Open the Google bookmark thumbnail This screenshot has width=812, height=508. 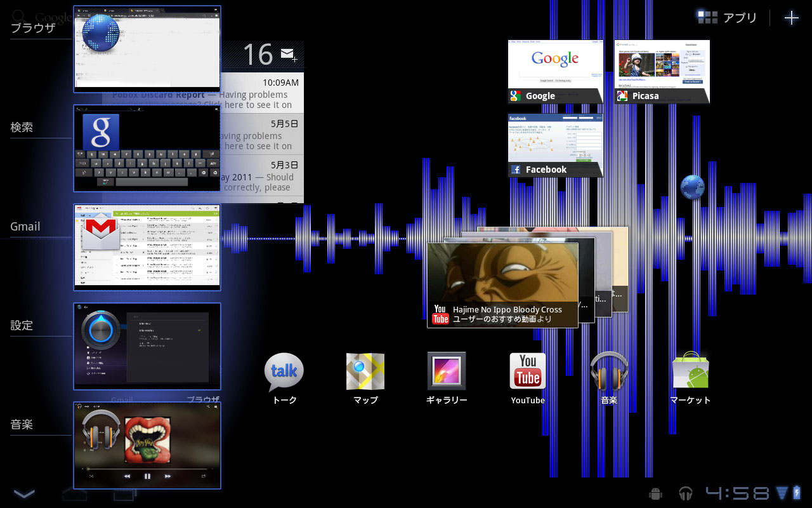(x=555, y=71)
